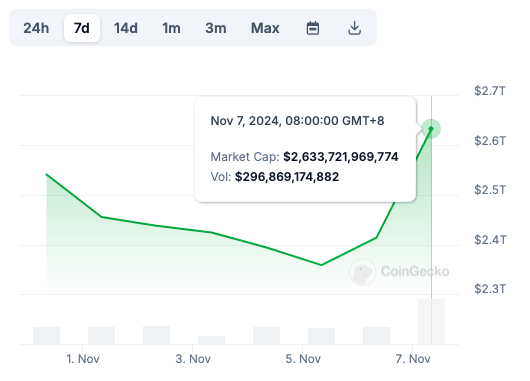The image size is (530, 381).
Task: Click the lowest point of the market cap line
Action: [321, 265]
